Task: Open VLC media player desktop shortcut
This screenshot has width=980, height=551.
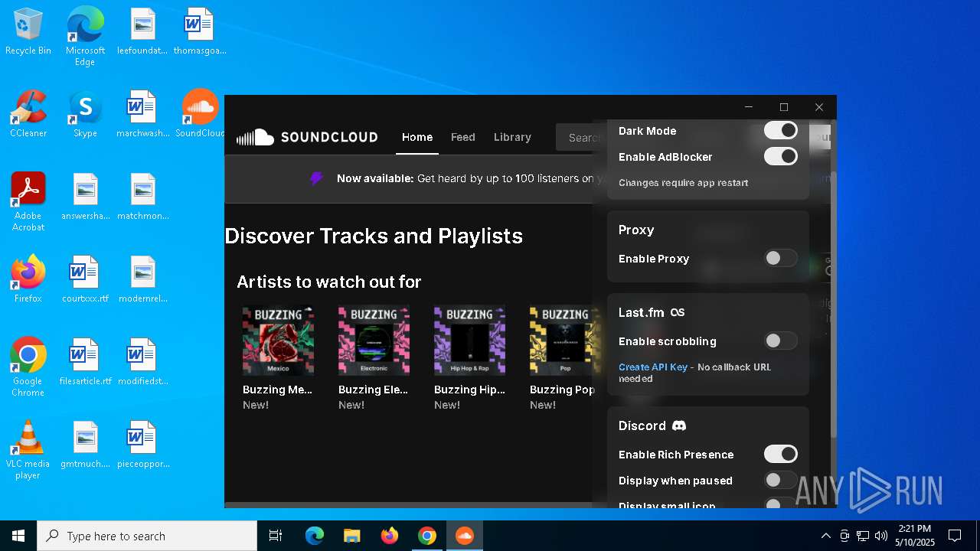Action: [28, 450]
